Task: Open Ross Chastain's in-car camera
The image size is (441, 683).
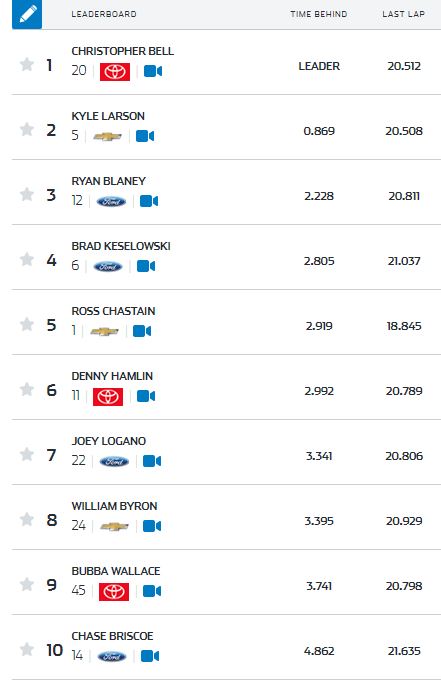Action: tap(142, 331)
